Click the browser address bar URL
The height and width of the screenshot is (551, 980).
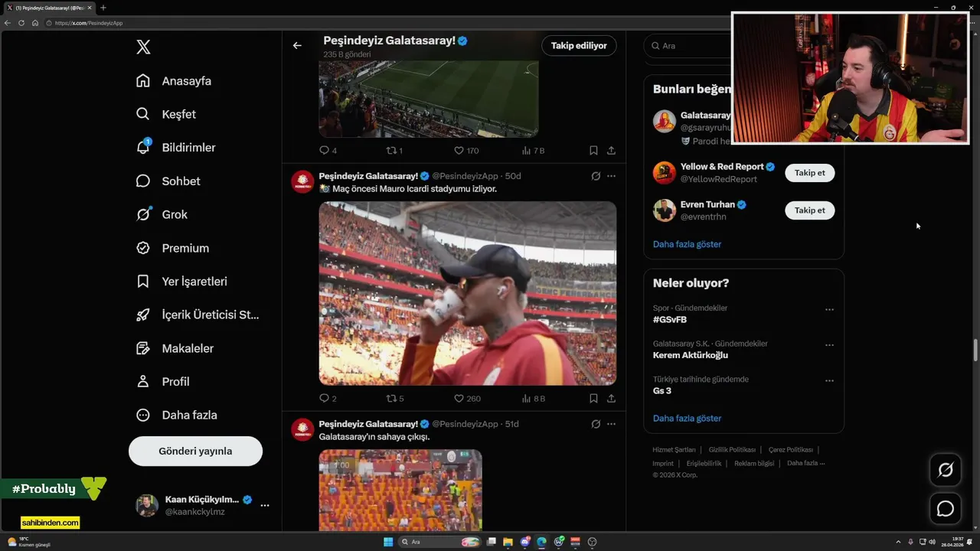point(89,23)
